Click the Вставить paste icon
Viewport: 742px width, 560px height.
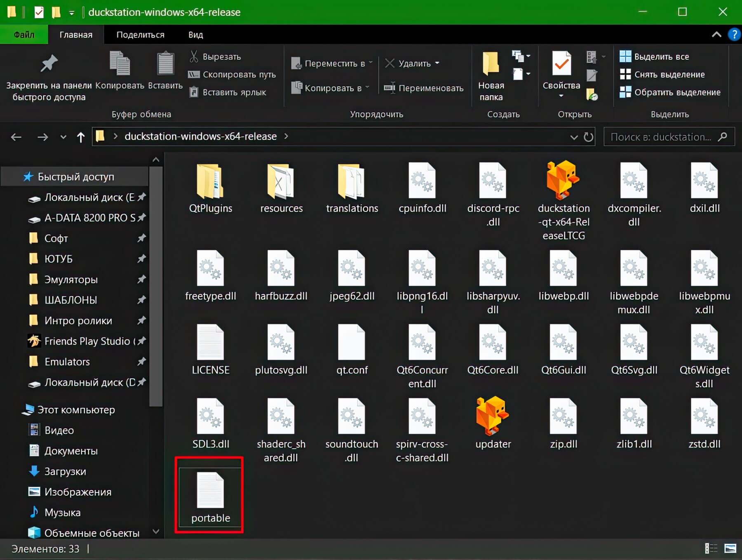[165, 70]
